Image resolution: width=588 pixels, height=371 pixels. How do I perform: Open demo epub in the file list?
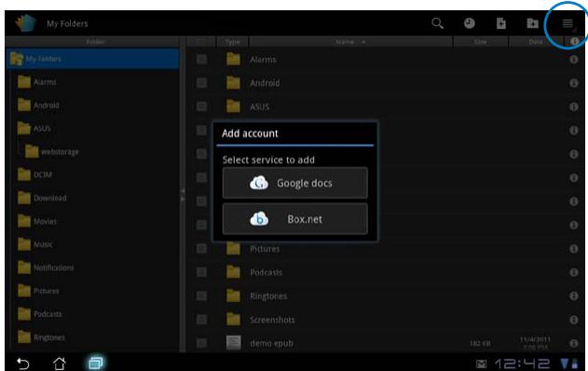(271, 343)
